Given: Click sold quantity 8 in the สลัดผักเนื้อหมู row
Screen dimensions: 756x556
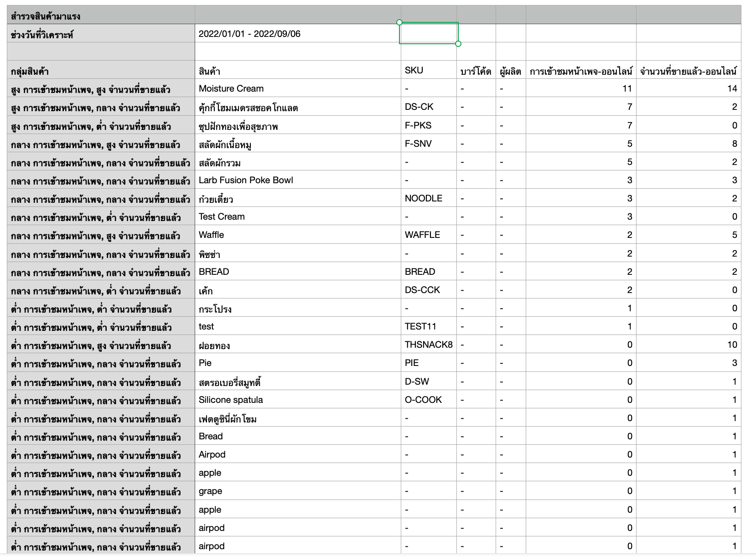Looking at the screenshot, I should 689,144.
